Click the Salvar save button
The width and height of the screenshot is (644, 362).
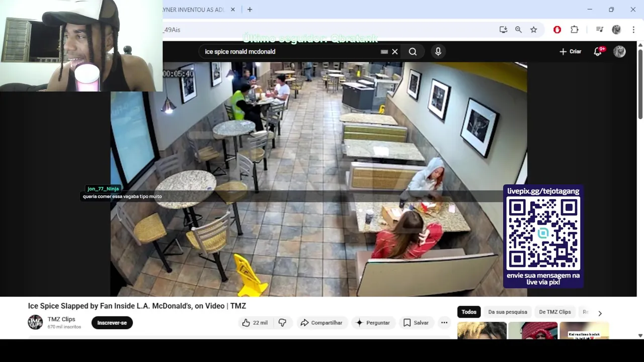(x=416, y=323)
